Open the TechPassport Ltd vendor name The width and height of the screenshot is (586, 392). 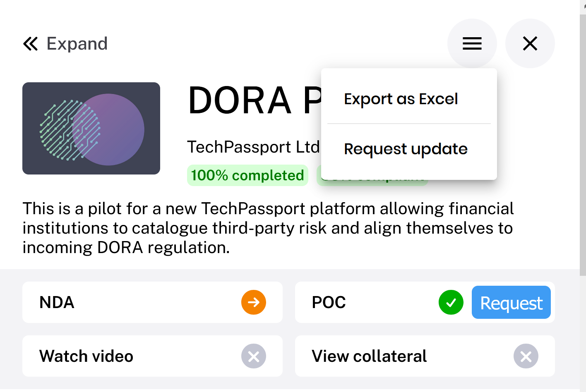coord(253,147)
